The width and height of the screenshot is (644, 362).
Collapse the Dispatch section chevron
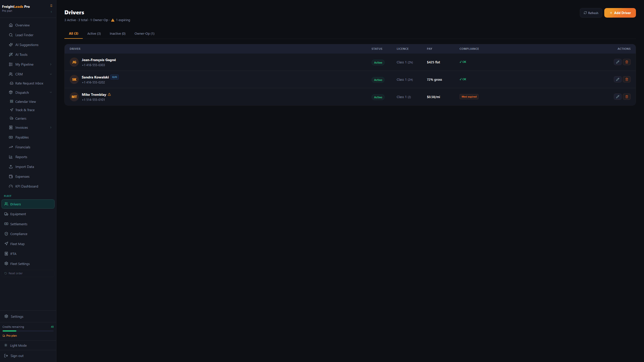pyautogui.click(x=51, y=93)
